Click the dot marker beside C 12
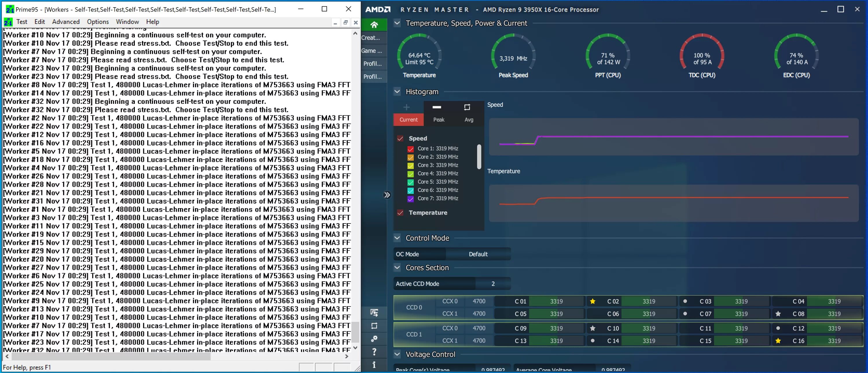This screenshot has width=868, height=373. (x=778, y=328)
